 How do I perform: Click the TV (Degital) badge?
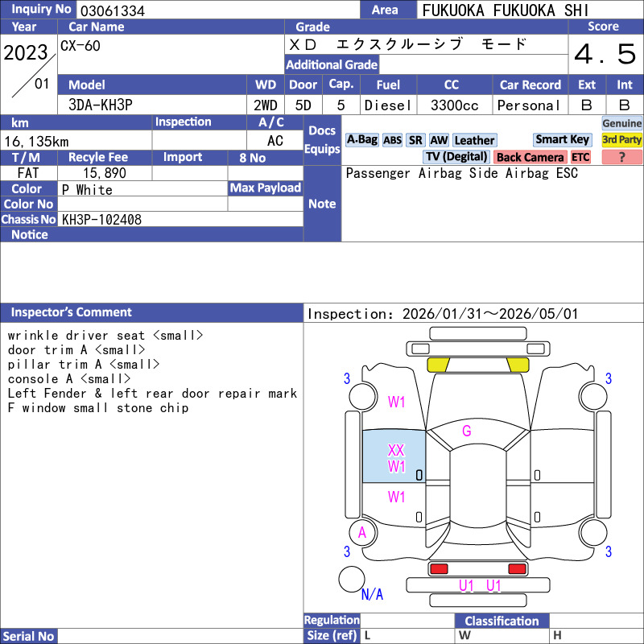coord(456,157)
